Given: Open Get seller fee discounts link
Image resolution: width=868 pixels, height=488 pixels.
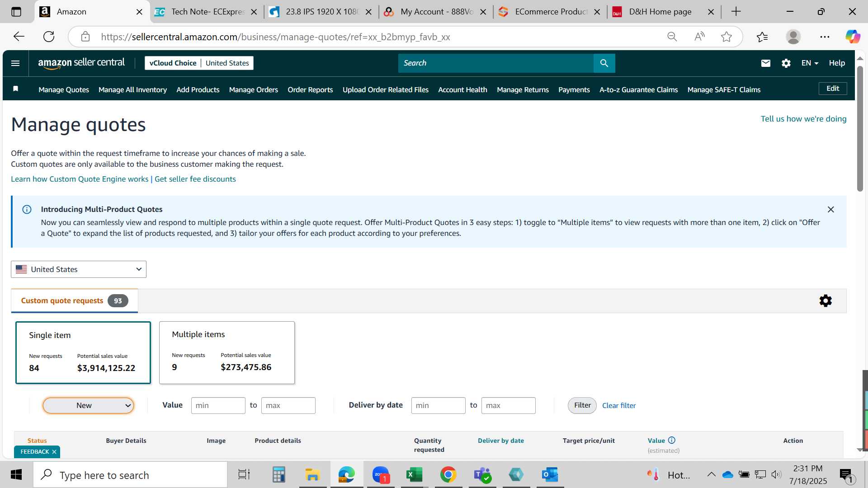Looking at the screenshot, I should click(195, 179).
